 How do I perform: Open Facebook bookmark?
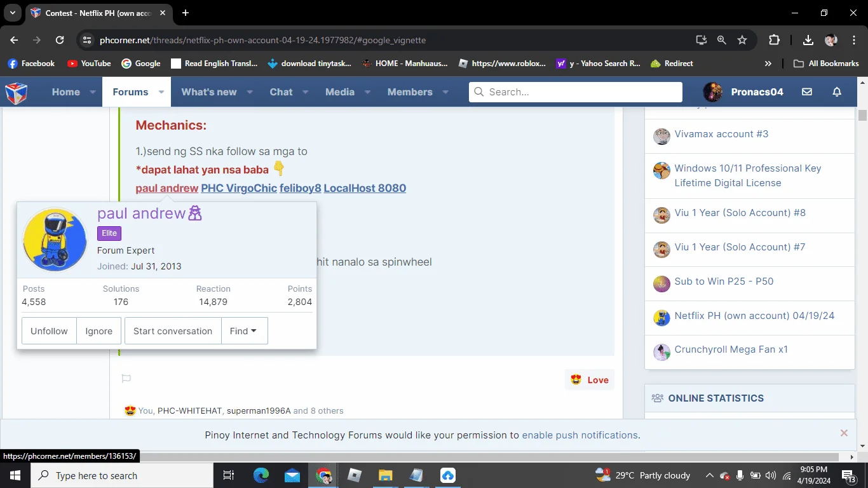tap(31, 64)
